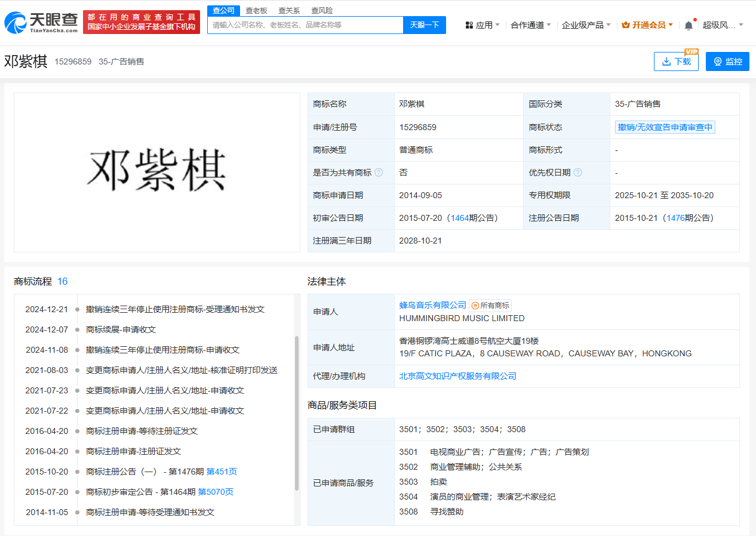Image resolution: width=756 pixels, height=536 pixels.
Task: Click the crown icon beside 开通会员
Action: (625, 25)
